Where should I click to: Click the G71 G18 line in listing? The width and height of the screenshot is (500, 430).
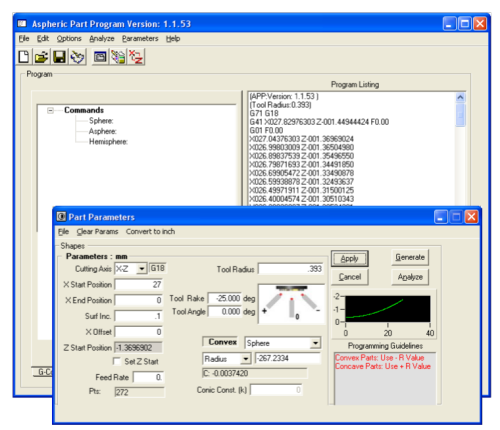coord(264,113)
